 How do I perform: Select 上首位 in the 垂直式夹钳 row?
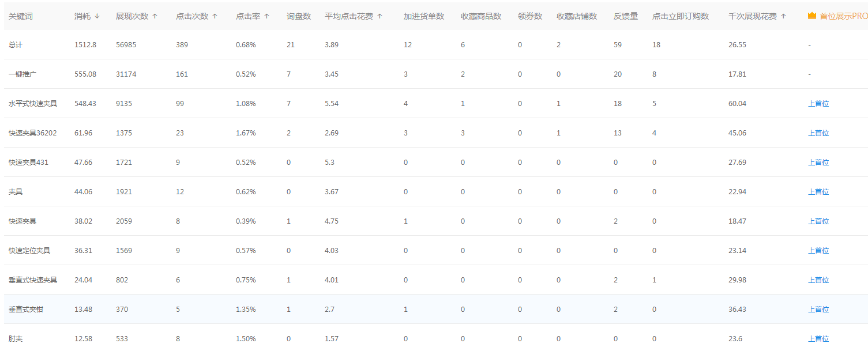(818, 310)
